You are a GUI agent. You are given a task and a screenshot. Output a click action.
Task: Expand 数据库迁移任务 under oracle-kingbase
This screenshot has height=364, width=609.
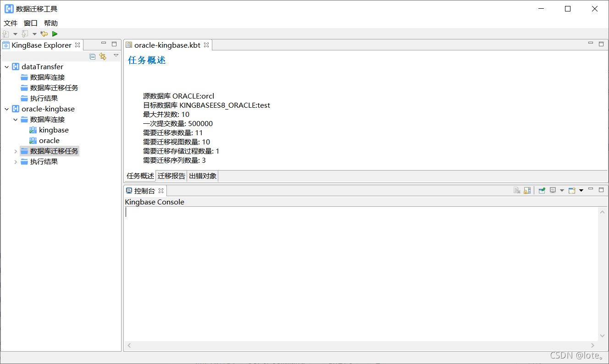tap(16, 151)
